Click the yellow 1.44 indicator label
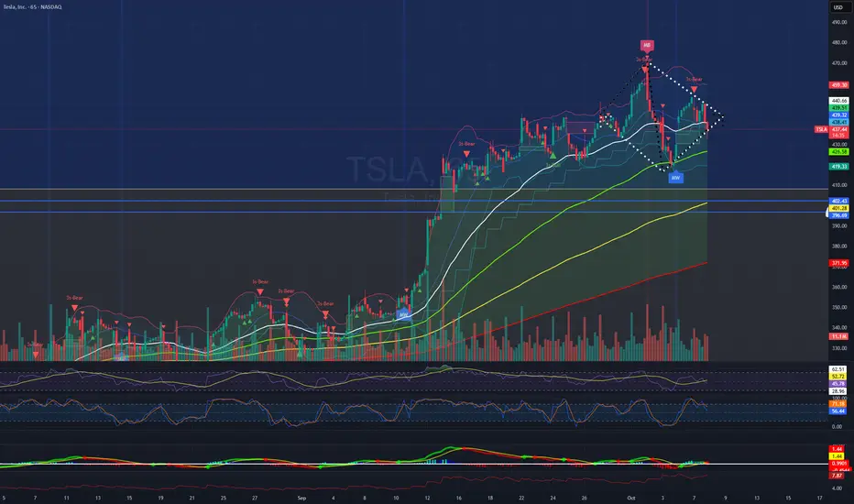Screen dimensions: 854x504 pyautogui.click(x=838, y=456)
